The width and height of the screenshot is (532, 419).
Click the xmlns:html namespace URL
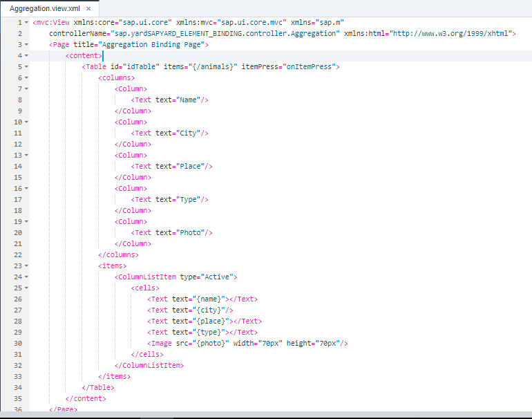[450, 34]
